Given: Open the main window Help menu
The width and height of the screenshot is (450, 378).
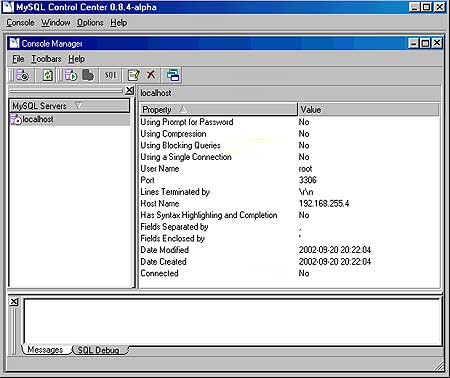Looking at the screenshot, I should (x=119, y=23).
